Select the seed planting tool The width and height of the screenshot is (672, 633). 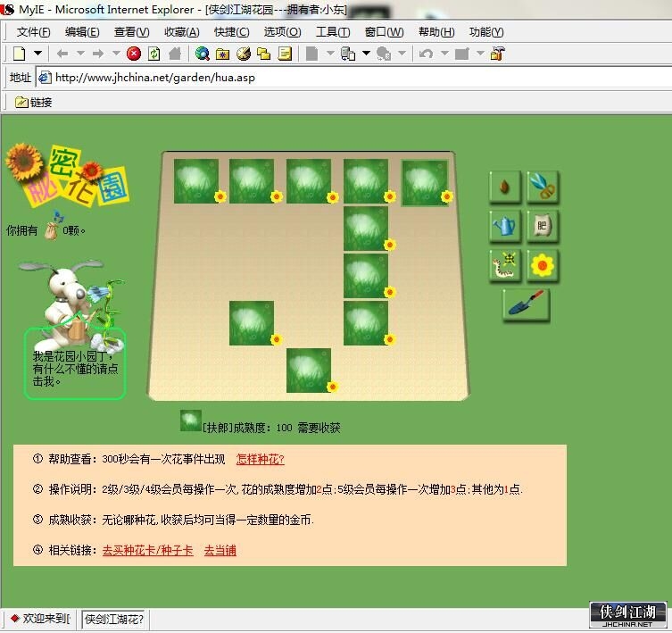[505, 187]
